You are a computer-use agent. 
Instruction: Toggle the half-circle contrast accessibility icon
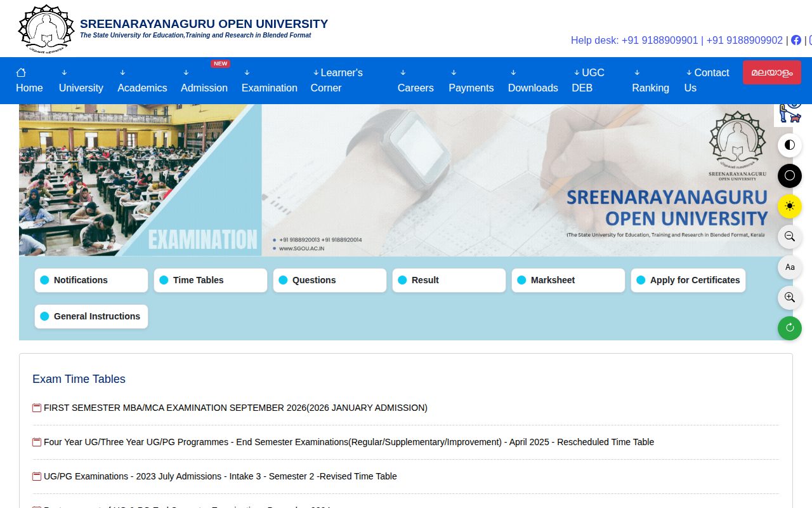pos(790,145)
